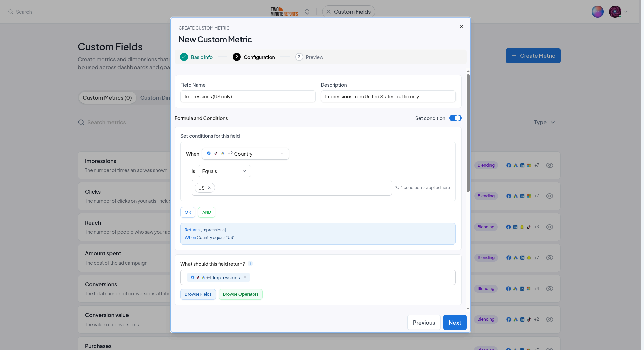This screenshot has height=350, width=644.
Task: Click Blending tag on Conversion value row
Action: pos(486,319)
